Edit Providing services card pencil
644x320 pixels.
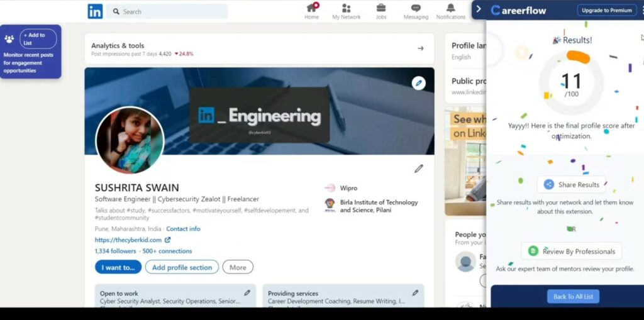[415, 293]
